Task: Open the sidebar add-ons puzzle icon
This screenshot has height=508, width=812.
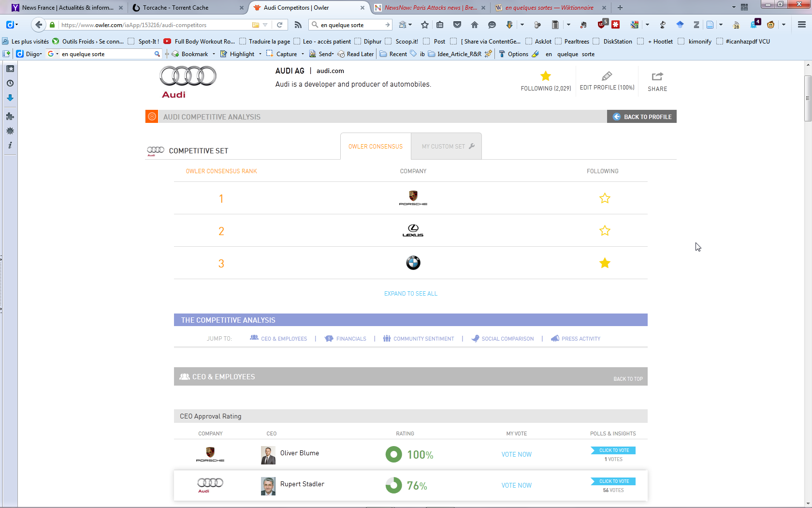Action: pos(10,116)
